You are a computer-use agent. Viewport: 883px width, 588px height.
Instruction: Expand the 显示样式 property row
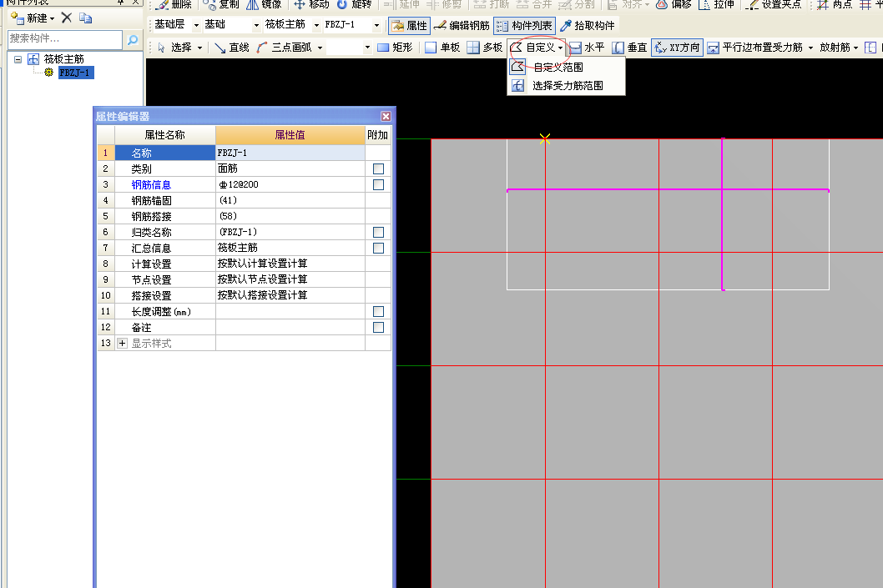[122, 344]
